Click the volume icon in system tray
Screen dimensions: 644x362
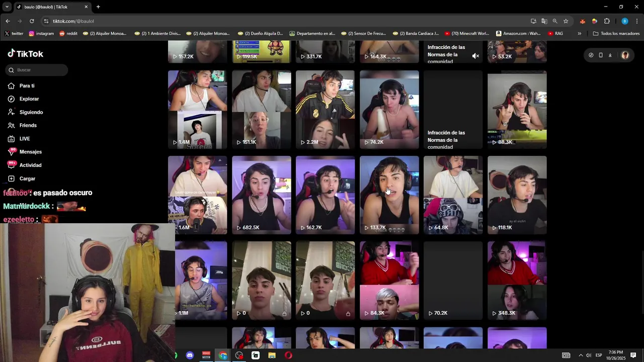click(588, 355)
